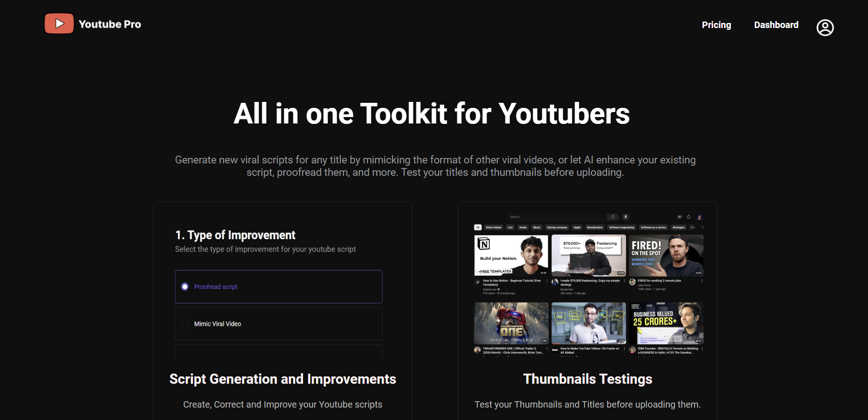Open the Pricing page
This screenshot has height=420, width=868.
coord(716,25)
